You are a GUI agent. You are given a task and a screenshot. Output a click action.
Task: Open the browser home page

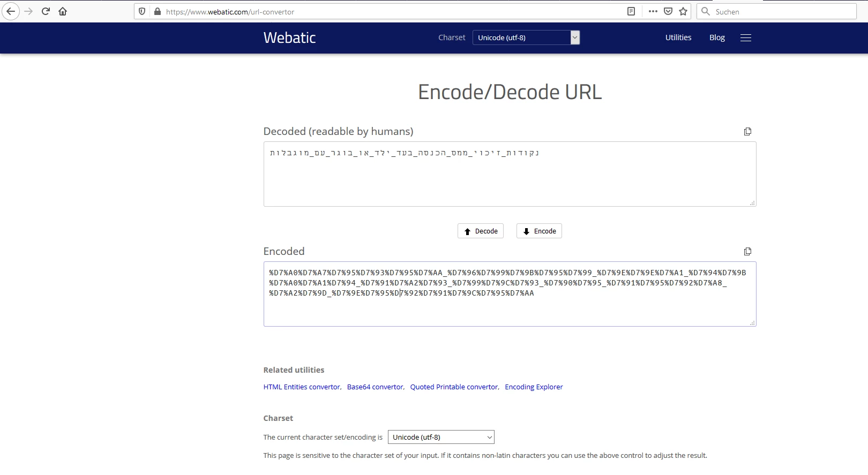click(x=63, y=11)
